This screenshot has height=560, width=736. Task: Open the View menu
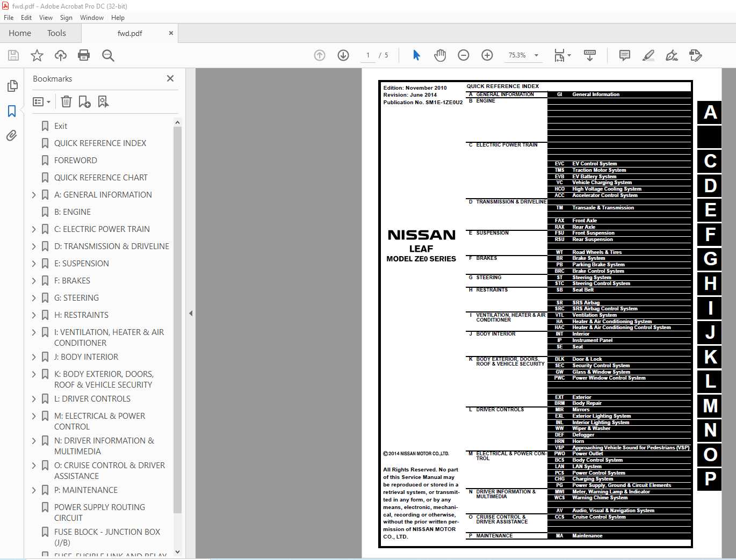pos(46,18)
